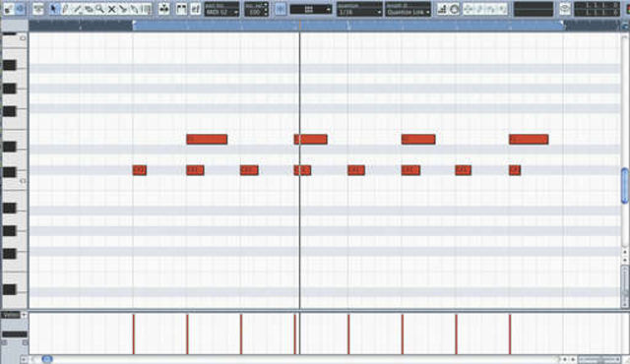Select the Zoom magnifier tool
Viewport: 630px width, 364px height.
99,9
